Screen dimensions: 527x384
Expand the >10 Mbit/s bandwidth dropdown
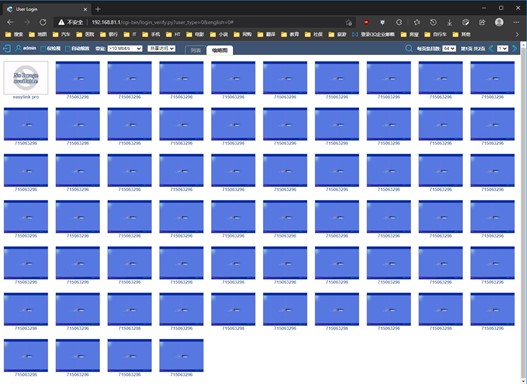(x=125, y=48)
